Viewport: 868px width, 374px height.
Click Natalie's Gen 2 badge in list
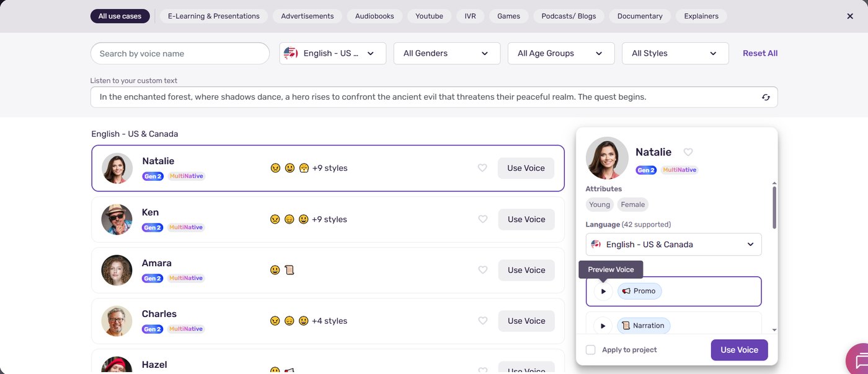(x=153, y=176)
